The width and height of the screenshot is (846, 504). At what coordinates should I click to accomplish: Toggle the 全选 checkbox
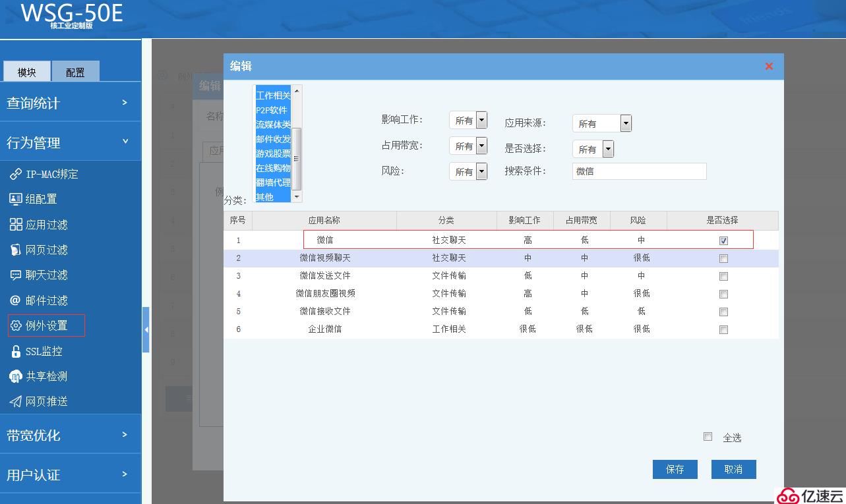click(708, 436)
